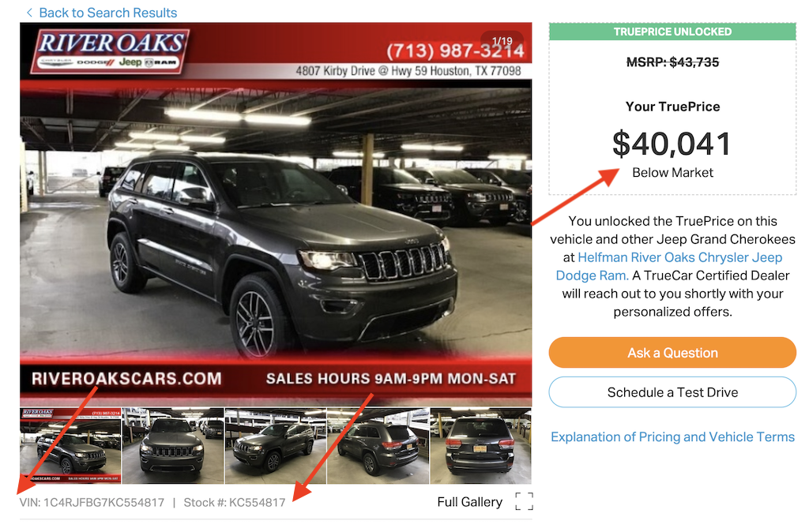This screenshot has height=532, width=809.
Task: Click the $40,041 TruePrice amount
Action: point(672,144)
